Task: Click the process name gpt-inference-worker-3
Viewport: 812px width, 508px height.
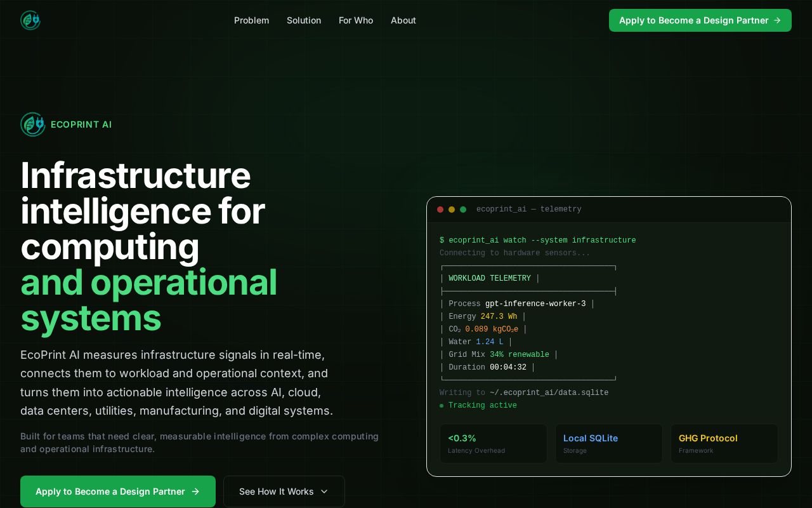Action: [535, 304]
